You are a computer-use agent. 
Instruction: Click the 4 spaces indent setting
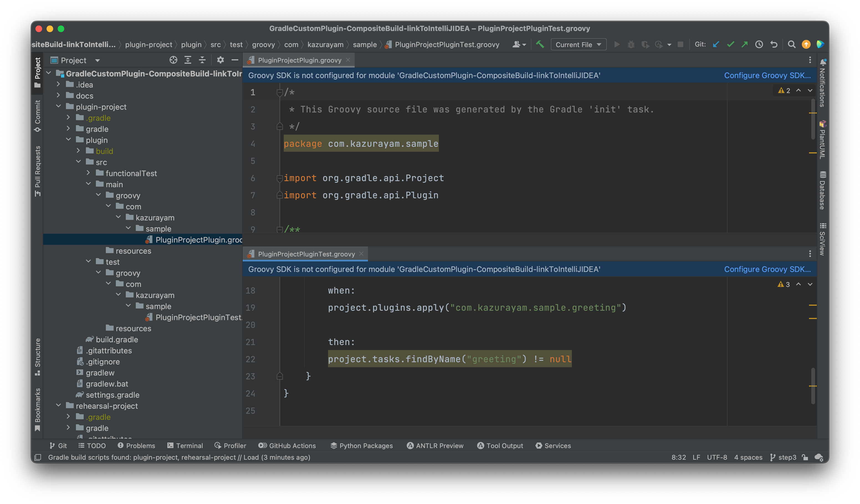pyautogui.click(x=748, y=457)
